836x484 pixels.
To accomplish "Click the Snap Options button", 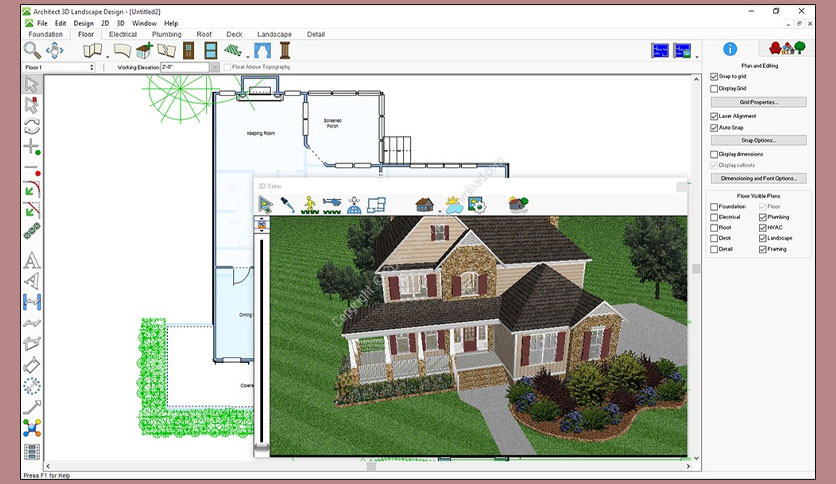I will 758,140.
